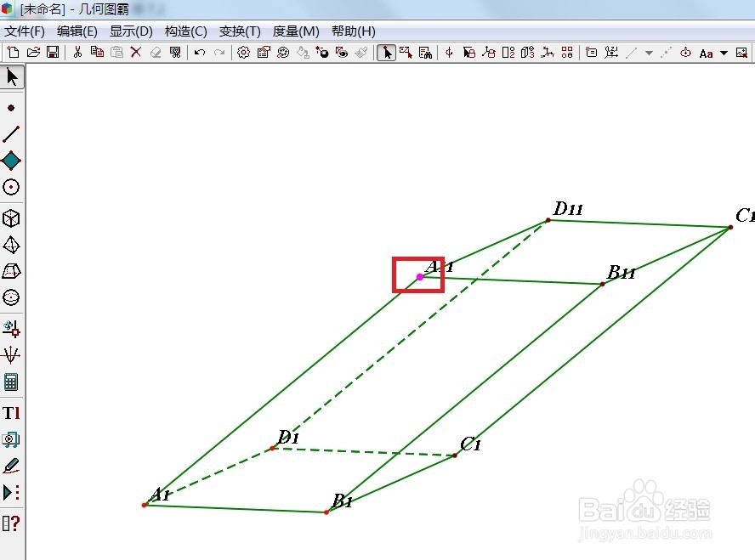Open the 帮助(H) menu
755x560 pixels.
[x=354, y=31]
